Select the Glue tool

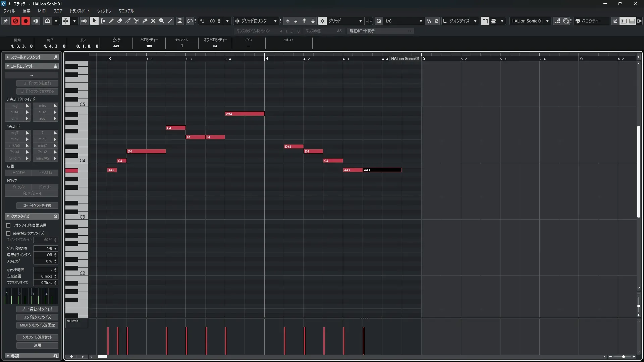click(145, 21)
